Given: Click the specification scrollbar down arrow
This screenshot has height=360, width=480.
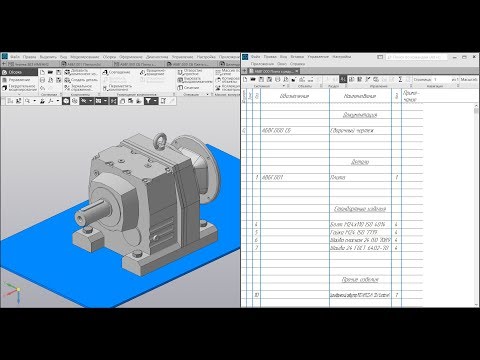Looking at the screenshot, I should click(476, 304).
